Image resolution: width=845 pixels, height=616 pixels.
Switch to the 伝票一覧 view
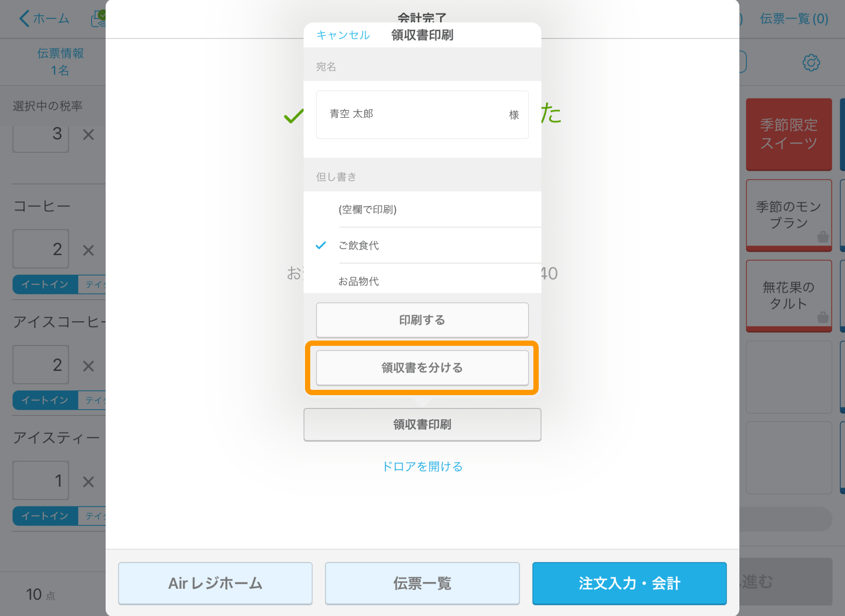click(x=421, y=583)
